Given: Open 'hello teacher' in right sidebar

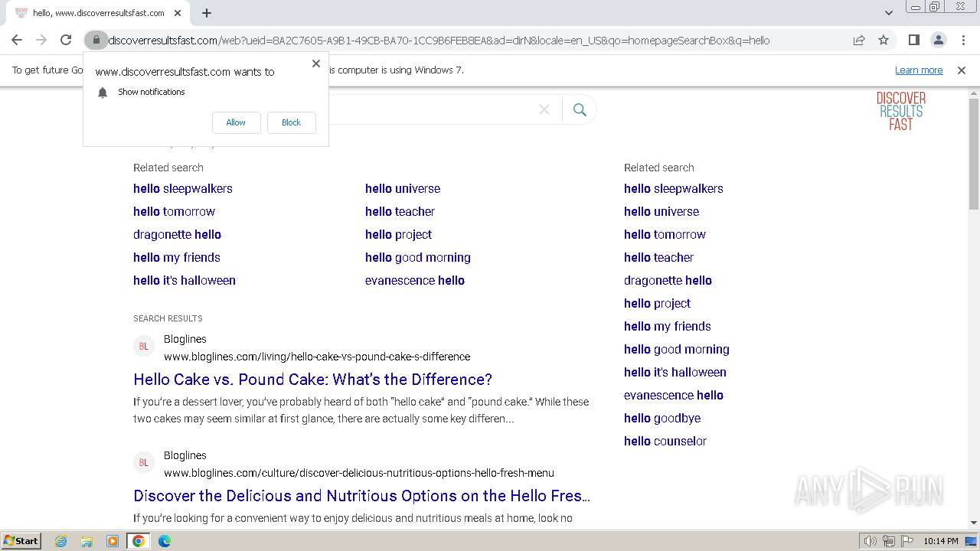Looking at the screenshot, I should (658, 257).
